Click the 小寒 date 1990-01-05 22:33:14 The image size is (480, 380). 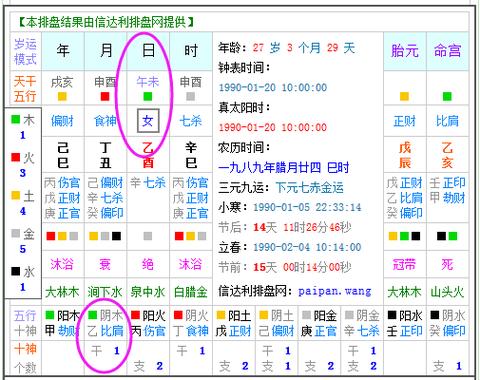[x=307, y=207]
